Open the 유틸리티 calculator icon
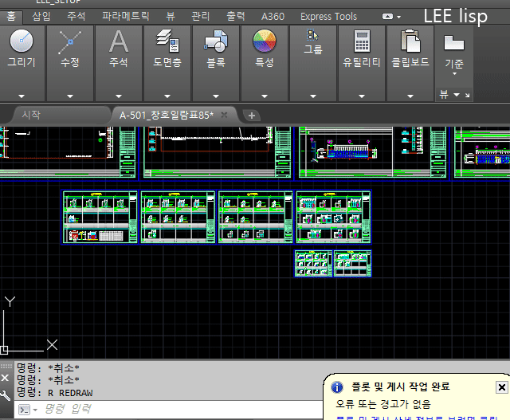The image size is (510, 420). tap(362, 41)
